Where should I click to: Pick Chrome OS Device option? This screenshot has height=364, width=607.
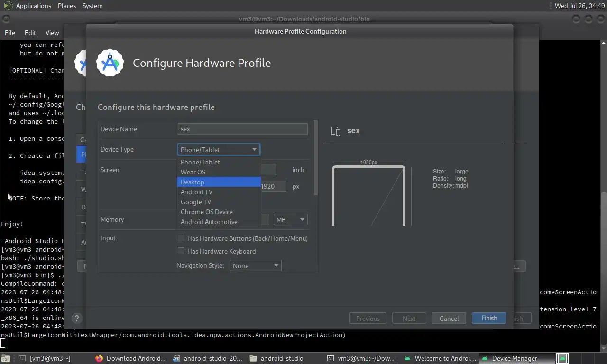tap(219, 212)
